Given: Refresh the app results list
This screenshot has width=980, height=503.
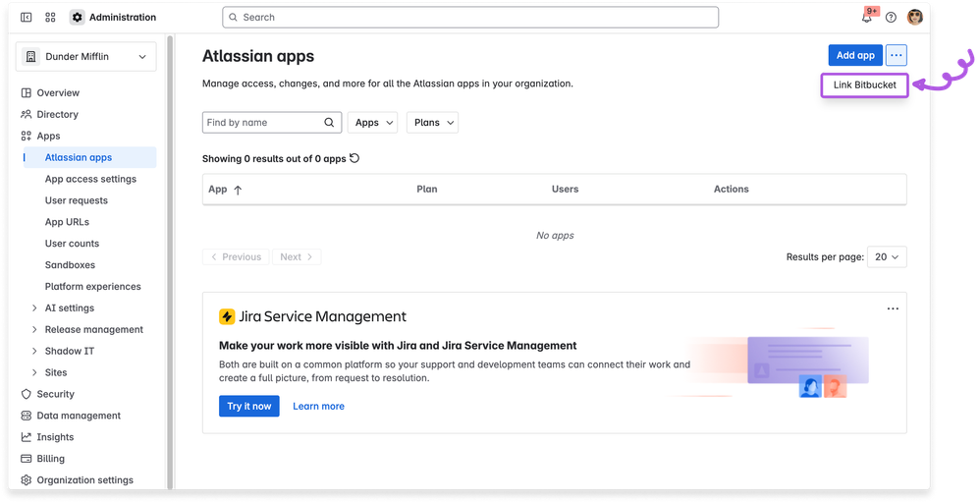Looking at the screenshot, I should 354,158.
